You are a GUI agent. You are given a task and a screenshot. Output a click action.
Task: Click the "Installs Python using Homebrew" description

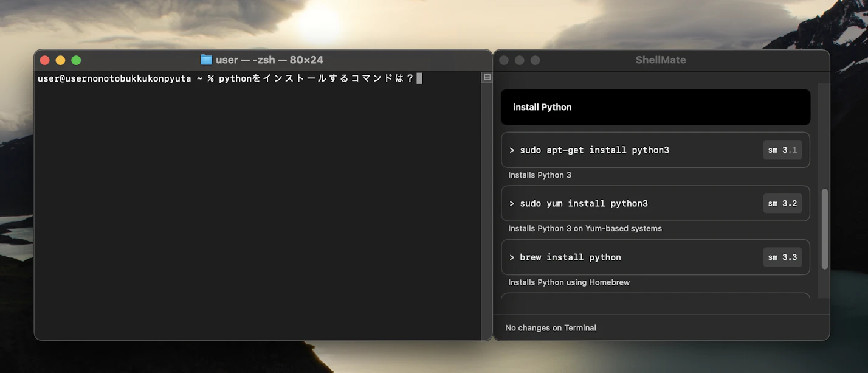click(x=568, y=282)
